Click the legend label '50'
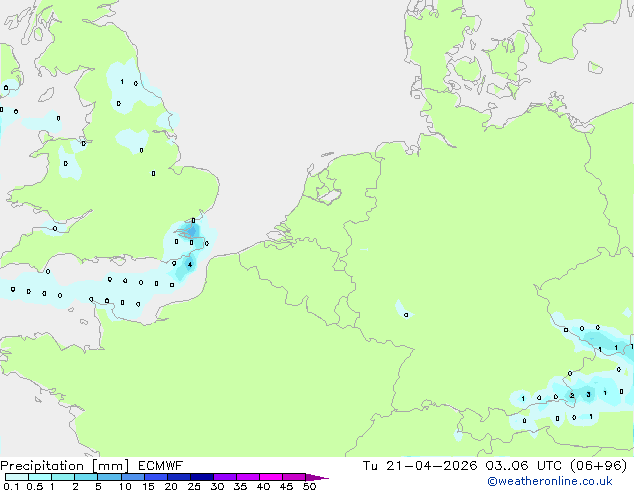 310,486
